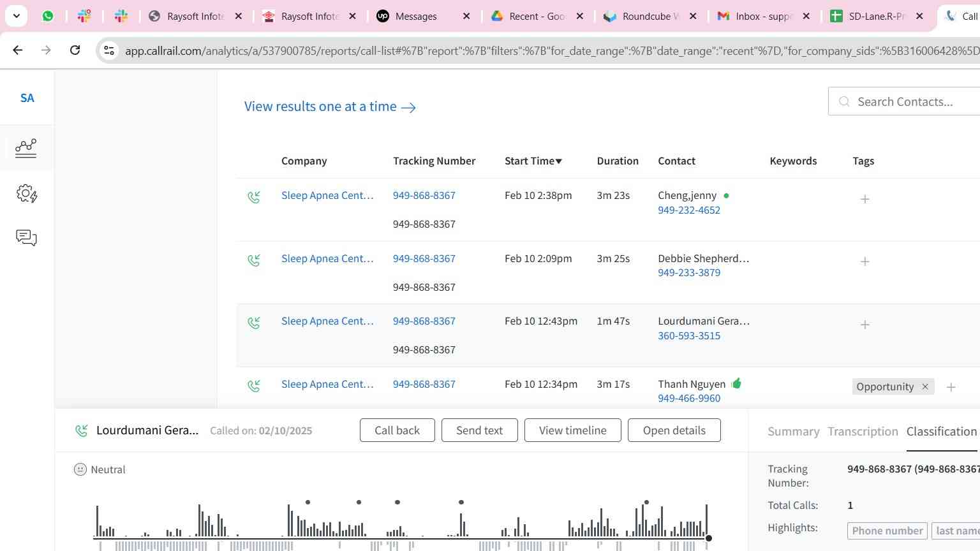The height and width of the screenshot is (551, 980).
Task: Open the Summary tab
Action: click(x=793, y=432)
